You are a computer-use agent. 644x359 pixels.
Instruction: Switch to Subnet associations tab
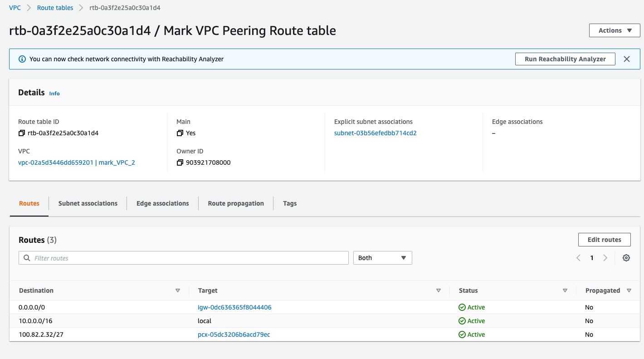88,203
